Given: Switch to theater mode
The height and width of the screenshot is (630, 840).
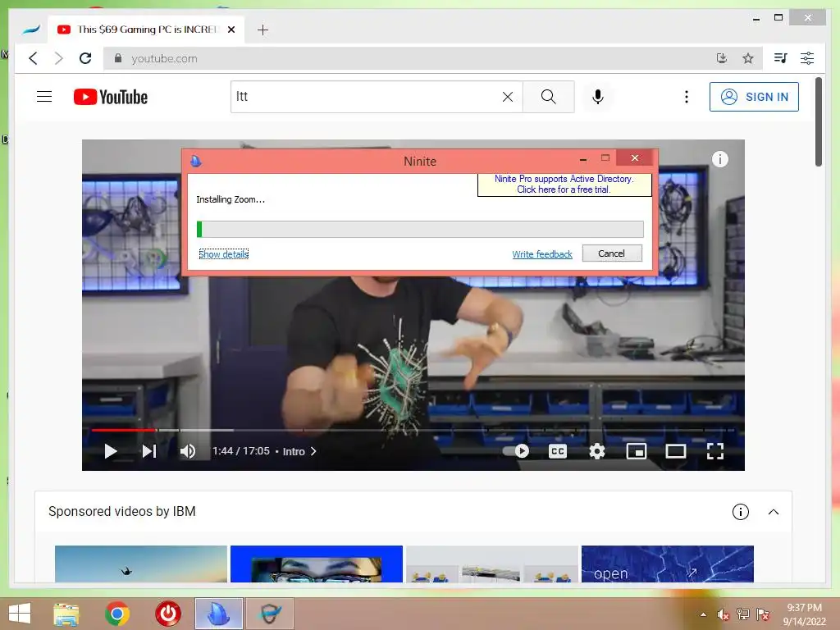Looking at the screenshot, I should pos(676,451).
